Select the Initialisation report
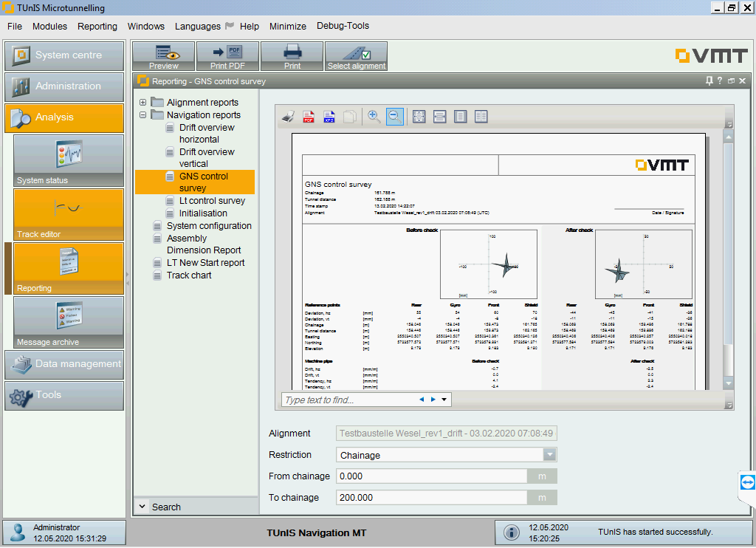Image resolution: width=756 pixels, height=548 pixels. [x=203, y=213]
